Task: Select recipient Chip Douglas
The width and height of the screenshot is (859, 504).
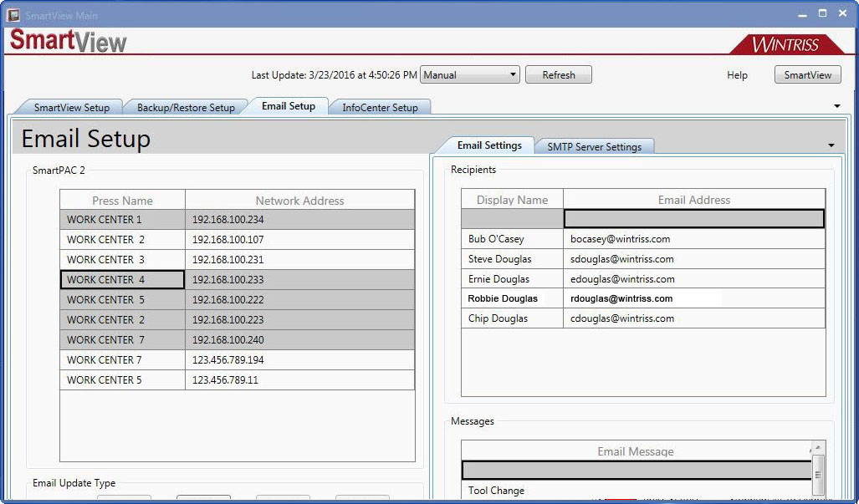Action: coord(498,318)
